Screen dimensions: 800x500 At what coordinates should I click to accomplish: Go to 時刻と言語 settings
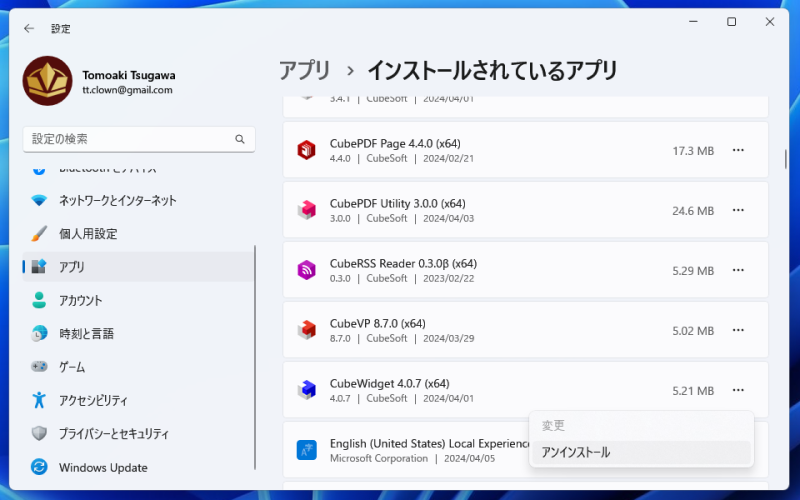138,333
